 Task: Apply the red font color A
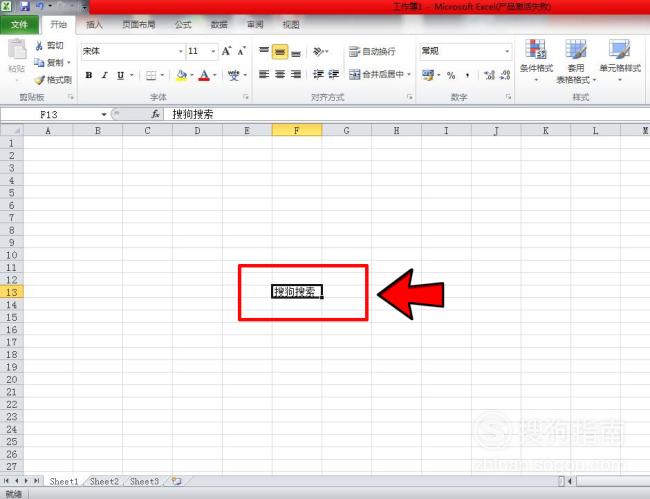tap(204, 75)
